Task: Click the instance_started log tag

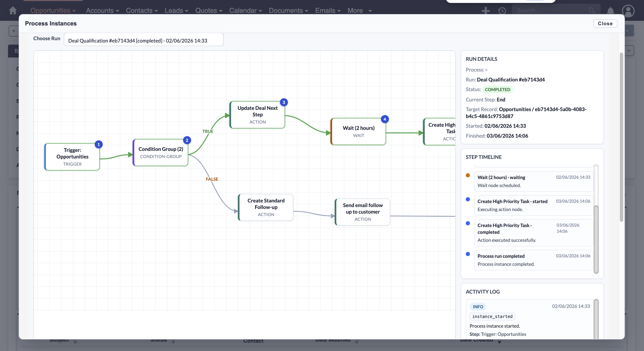Action: click(x=492, y=316)
